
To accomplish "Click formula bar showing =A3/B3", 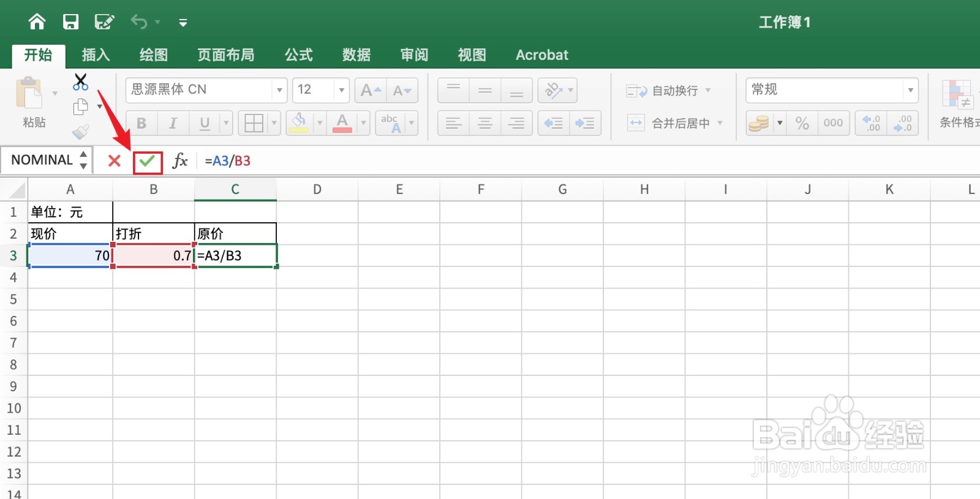I will 588,161.
